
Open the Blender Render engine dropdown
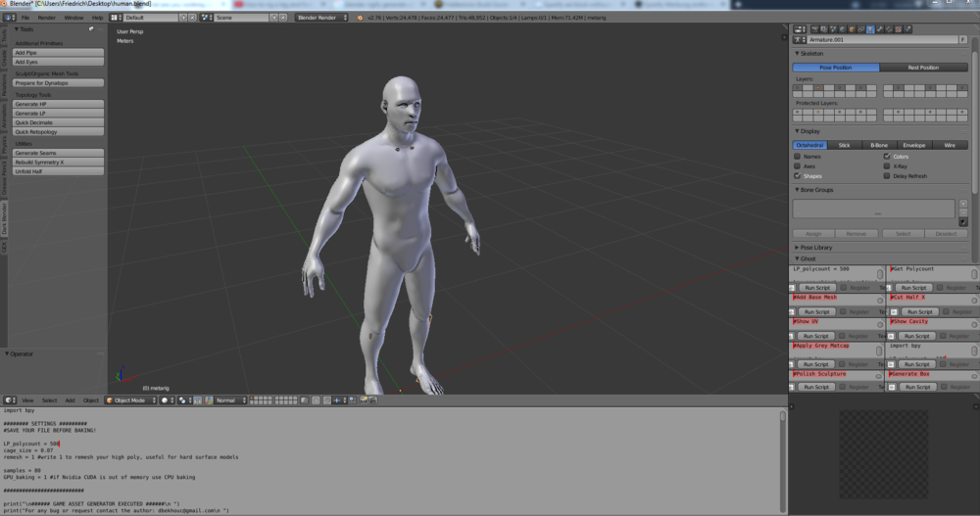[319, 18]
